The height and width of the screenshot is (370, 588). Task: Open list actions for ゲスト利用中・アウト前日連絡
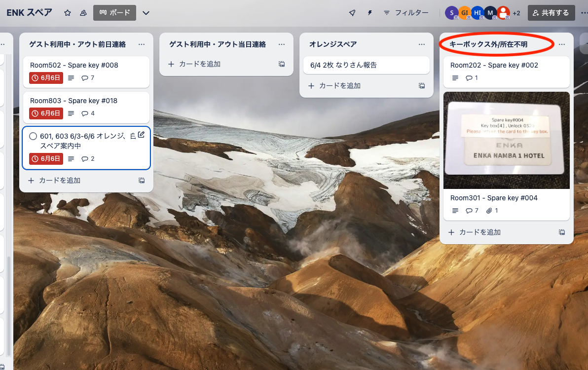click(x=142, y=44)
